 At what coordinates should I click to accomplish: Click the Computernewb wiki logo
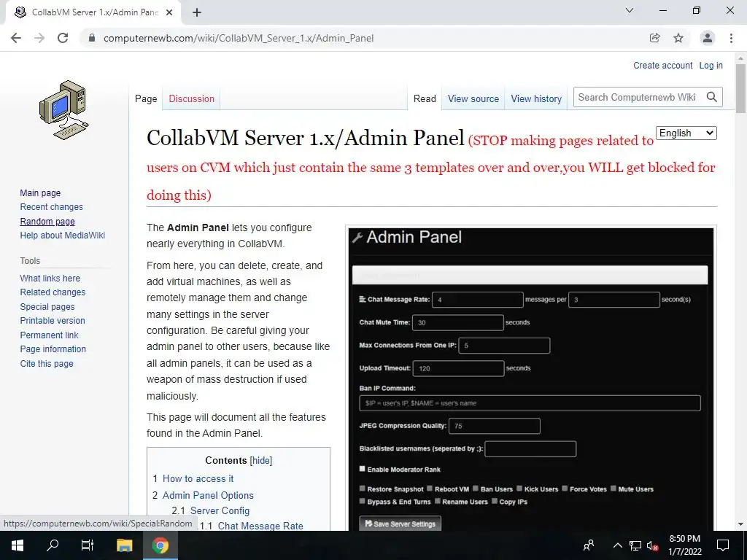point(64,110)
